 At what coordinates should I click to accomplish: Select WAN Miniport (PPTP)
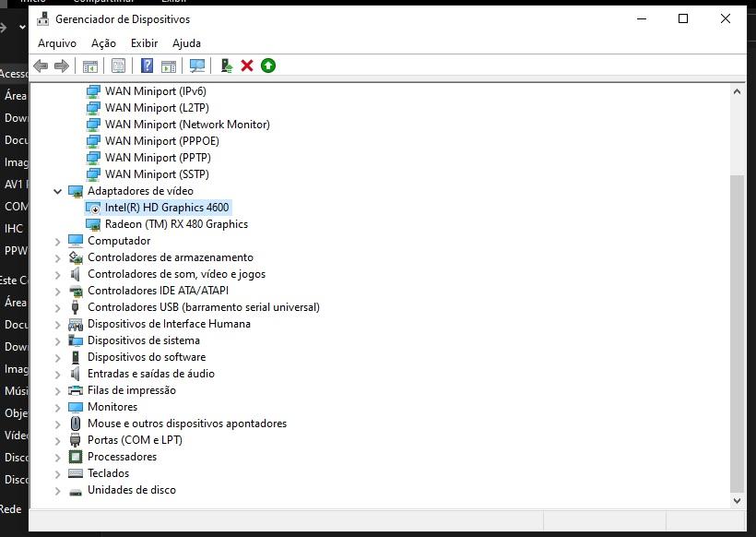pos(158,158)
